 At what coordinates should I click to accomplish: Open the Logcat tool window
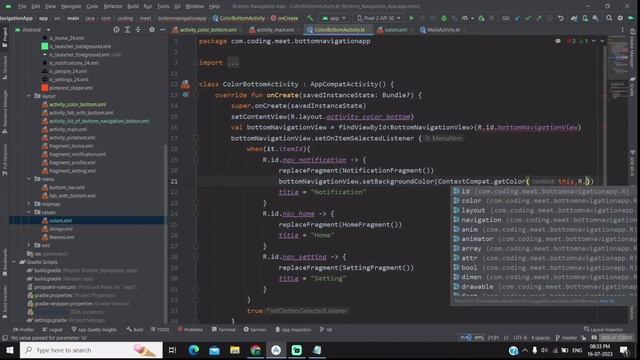tap(52, 329)
